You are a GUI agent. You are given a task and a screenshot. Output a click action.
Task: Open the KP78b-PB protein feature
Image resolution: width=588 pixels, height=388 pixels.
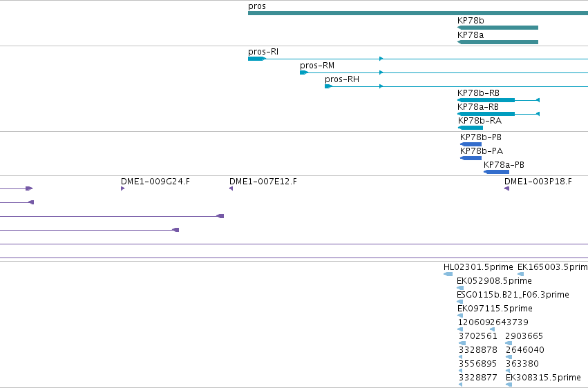[x=471, y=144]
